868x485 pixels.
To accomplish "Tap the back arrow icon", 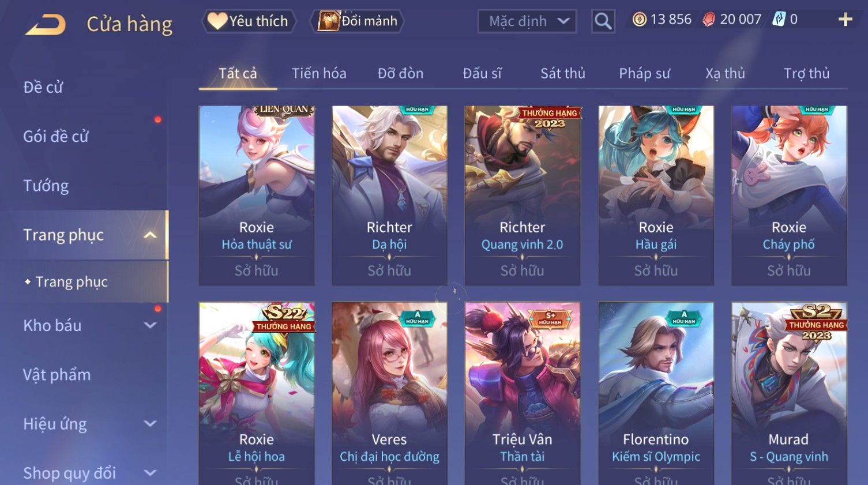I will tap(46, 25).
